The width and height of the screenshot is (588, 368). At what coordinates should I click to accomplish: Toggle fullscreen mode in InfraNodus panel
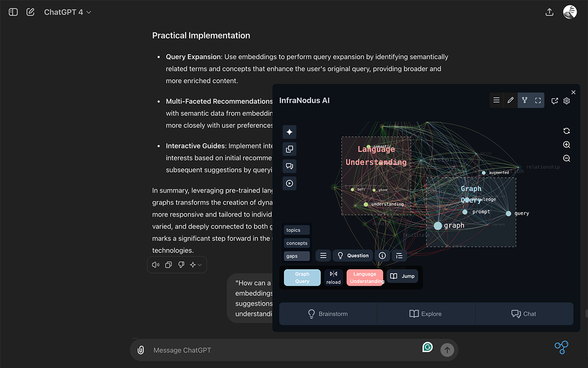click(538, 100)
